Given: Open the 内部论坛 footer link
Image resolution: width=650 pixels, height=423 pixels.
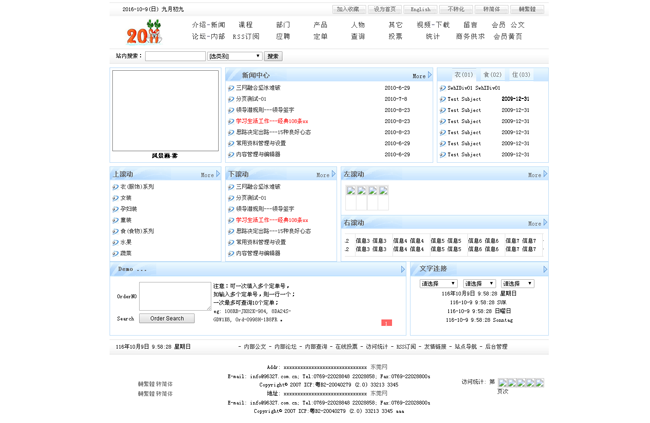Looking at the screenshot, I should point(286,346).
